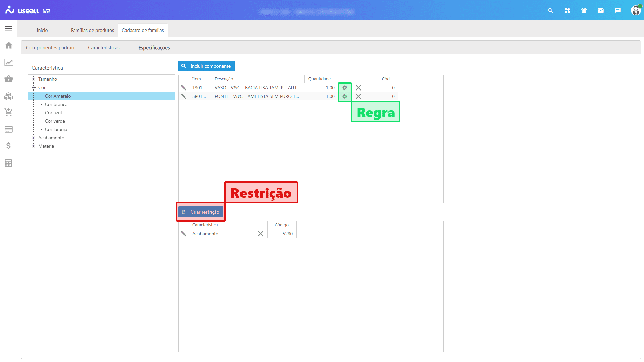Click the home icon in sidebar

(x=9, y=45)
